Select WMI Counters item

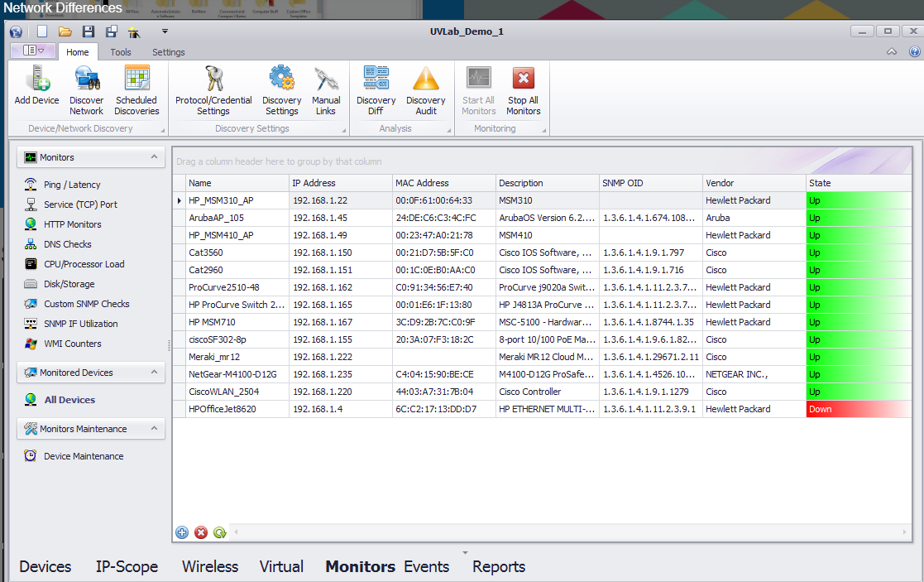point(73,344)
